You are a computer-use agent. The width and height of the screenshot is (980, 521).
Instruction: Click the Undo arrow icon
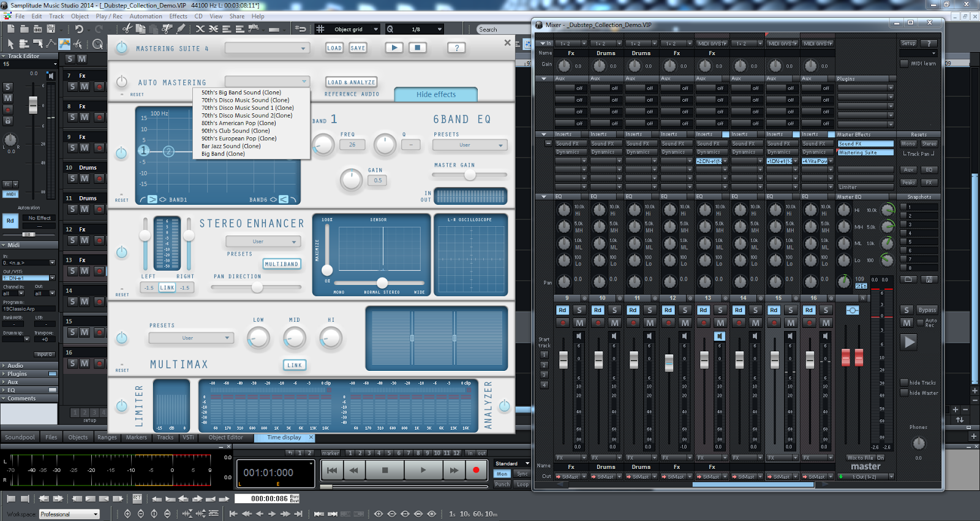79,29
